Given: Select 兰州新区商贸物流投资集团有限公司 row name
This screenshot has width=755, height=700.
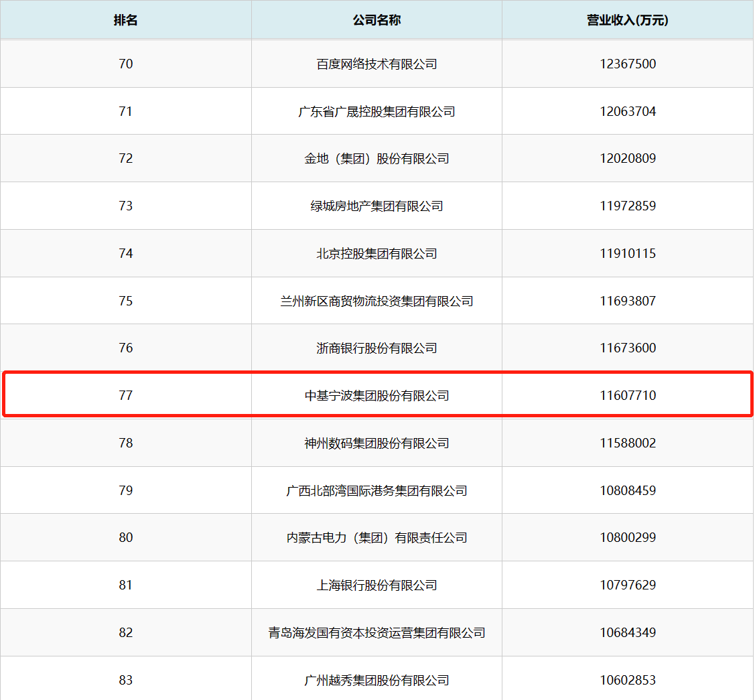Looking at the screenshot, I should 376,301.
